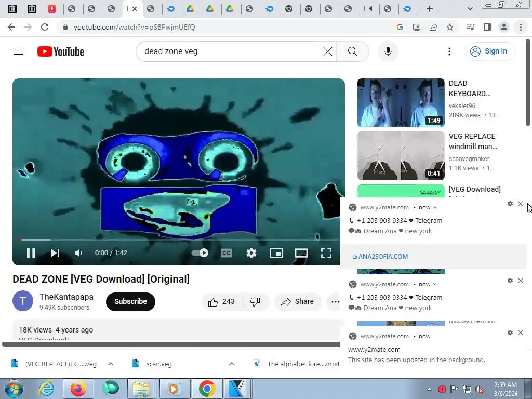The width and height of the screenshot is (532, 399).
Task: Open DEAD KEYBOARD video thumbnail
Action: 401,103
